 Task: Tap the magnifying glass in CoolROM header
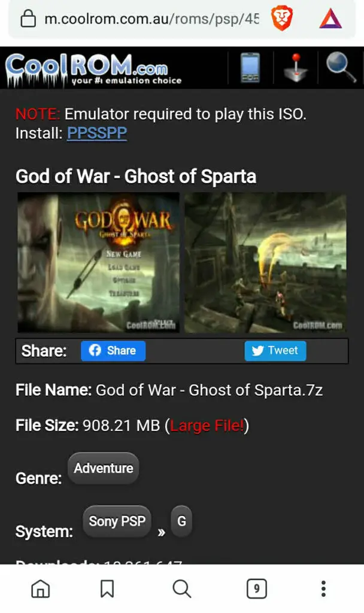click(341, 68)
